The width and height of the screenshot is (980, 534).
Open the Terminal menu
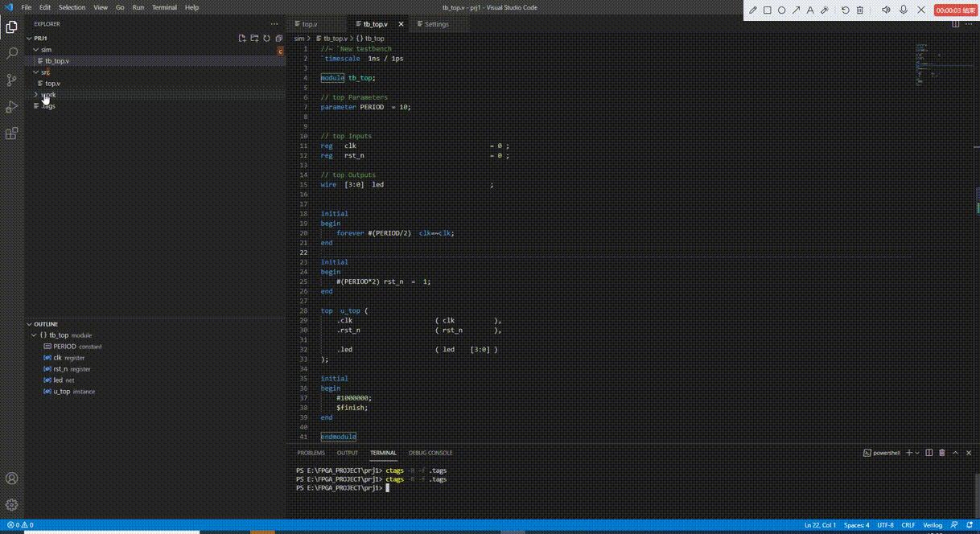tap(164, 7)
